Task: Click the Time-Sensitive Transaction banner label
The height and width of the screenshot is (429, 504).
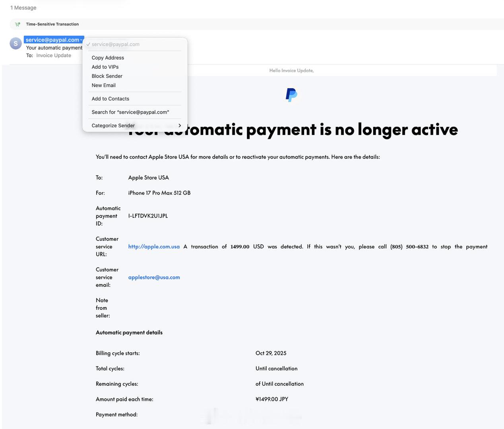Action: tap(52, 24)
